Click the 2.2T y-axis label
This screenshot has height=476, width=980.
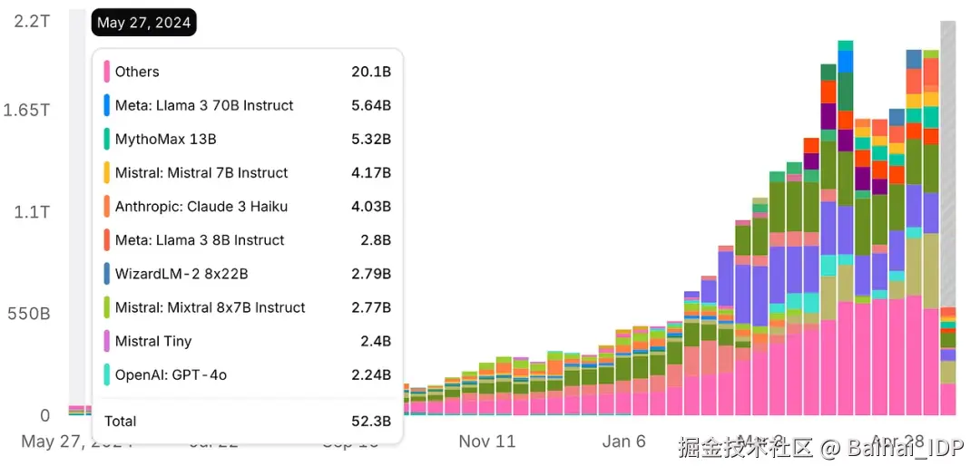[31, 21]
